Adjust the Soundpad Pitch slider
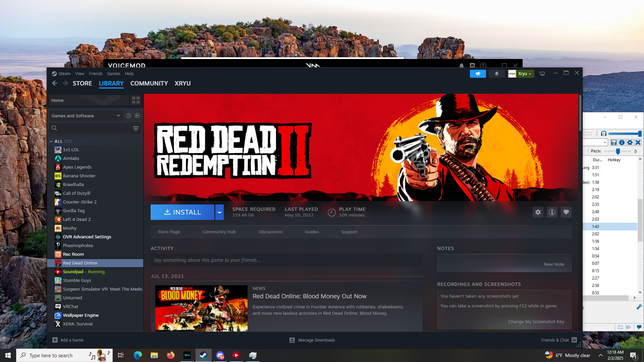This screenshot has width=644, height=362. [x=618, y=152]
